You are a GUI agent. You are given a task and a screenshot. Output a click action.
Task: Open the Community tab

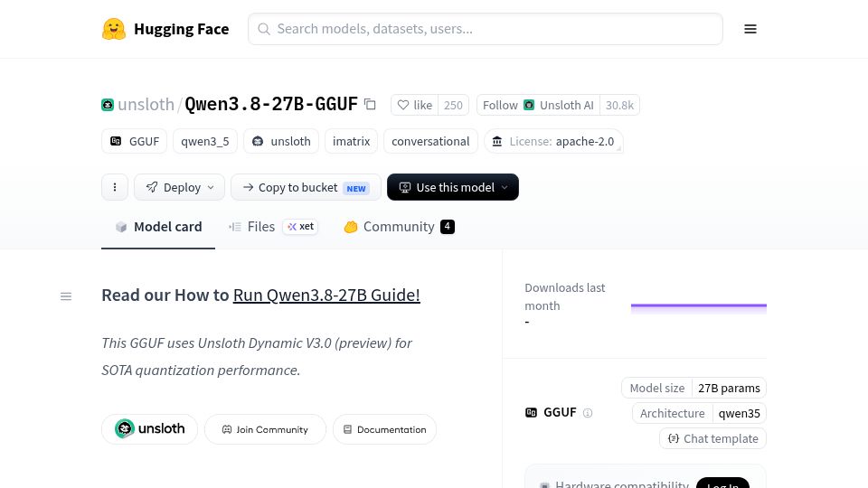point(399,227)
